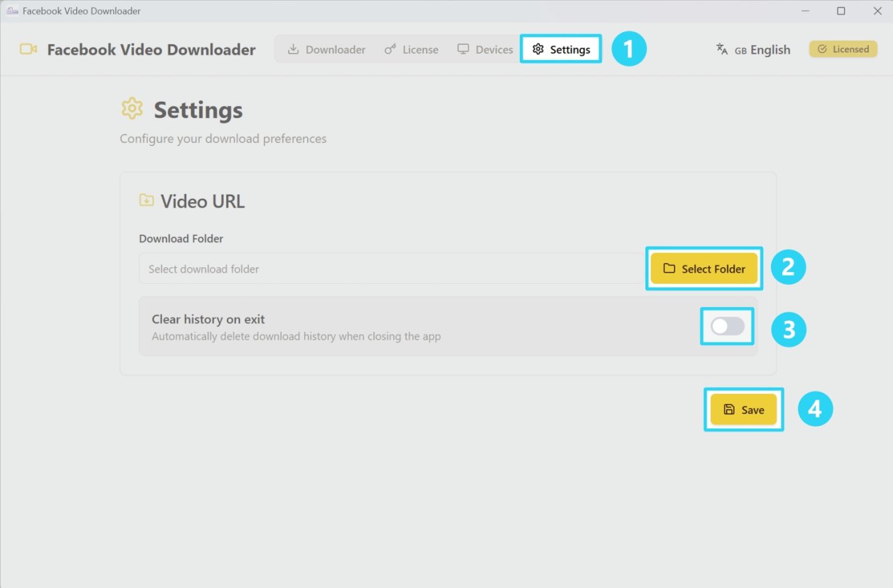Open the GB English language selector

(753, 49)
